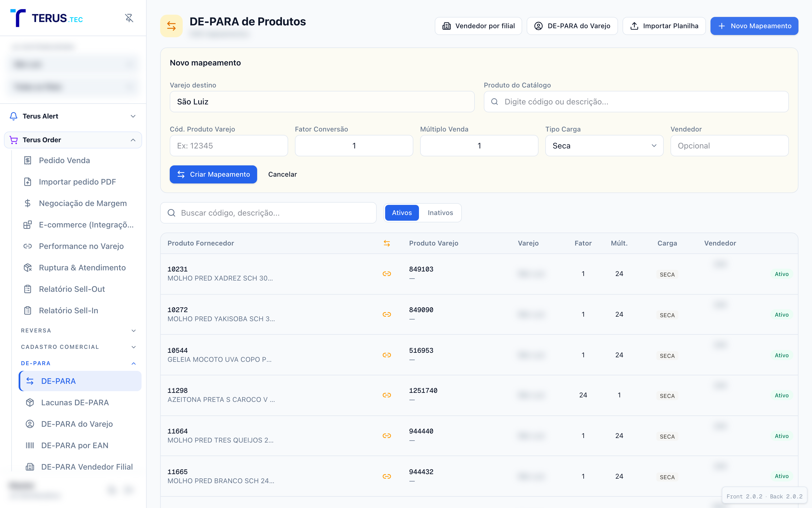Open the Varejo destino selector

(x=322, y=102)
